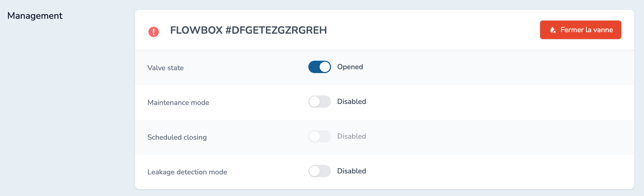Click the Scheduled closing row
The image size is (644, 196).
pos(177,137)
